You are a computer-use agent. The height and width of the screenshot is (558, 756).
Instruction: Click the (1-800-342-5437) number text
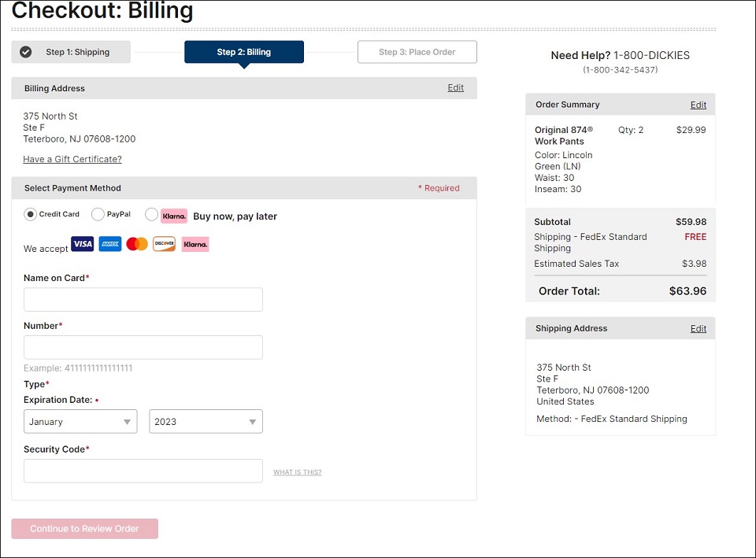tap(620, 70)
